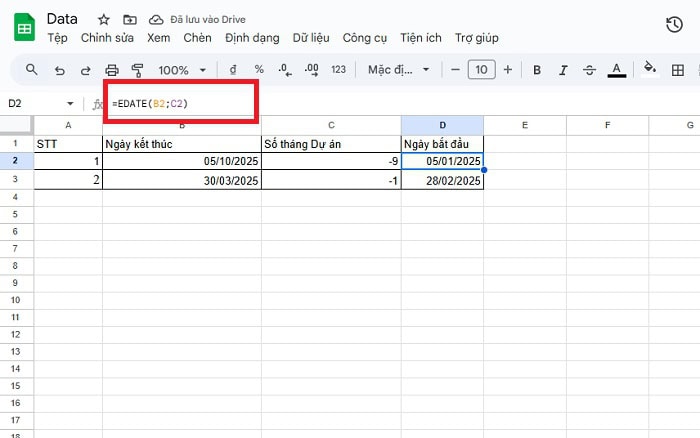
Task: Toggle bold formatting
Action: [537, 70]
